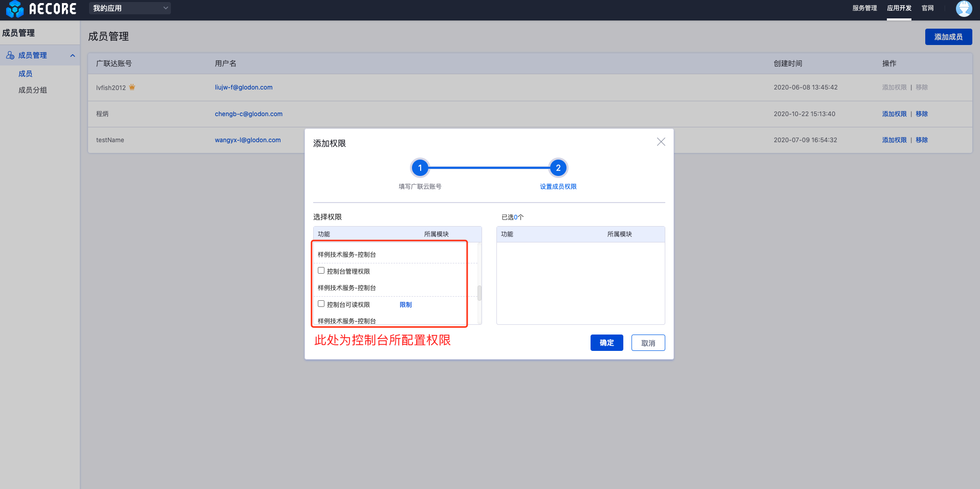Screen dimensions: 980x489
Task: Open the user avatar menu
Action: click(x=964, y=9)
